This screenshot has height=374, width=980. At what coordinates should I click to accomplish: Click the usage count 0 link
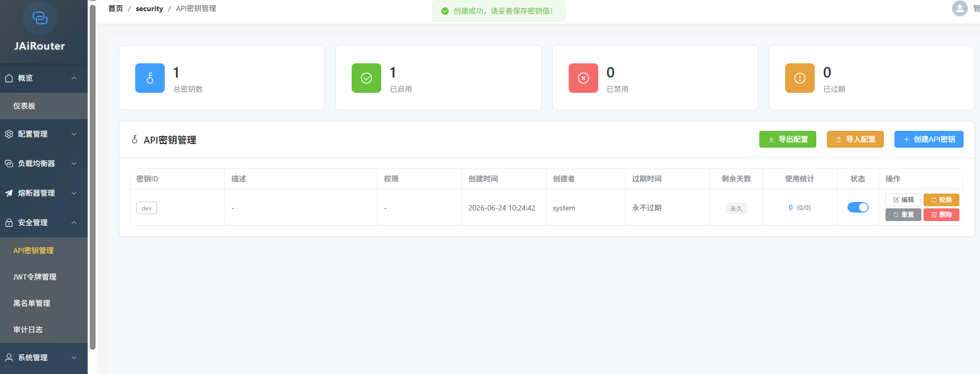tap(790, 208)
